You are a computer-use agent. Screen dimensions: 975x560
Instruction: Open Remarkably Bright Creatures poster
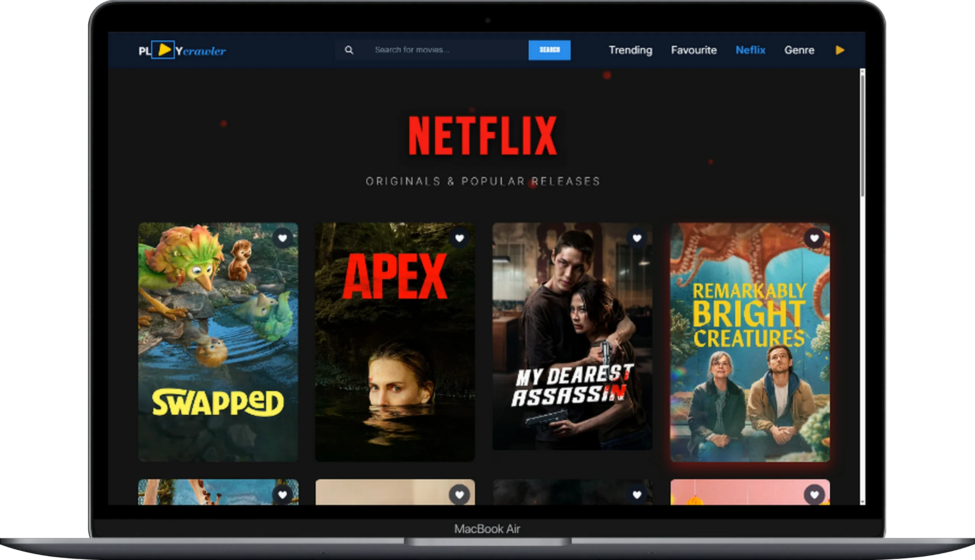750,342
